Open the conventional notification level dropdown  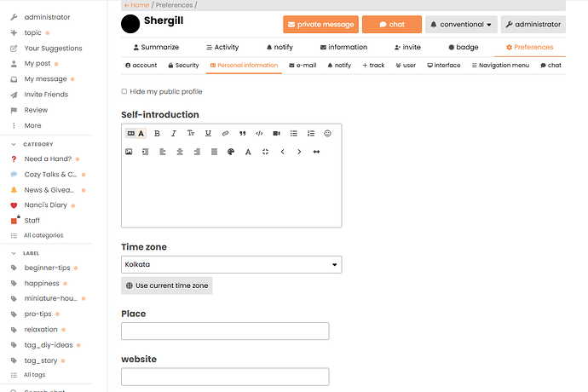point(460,25)
